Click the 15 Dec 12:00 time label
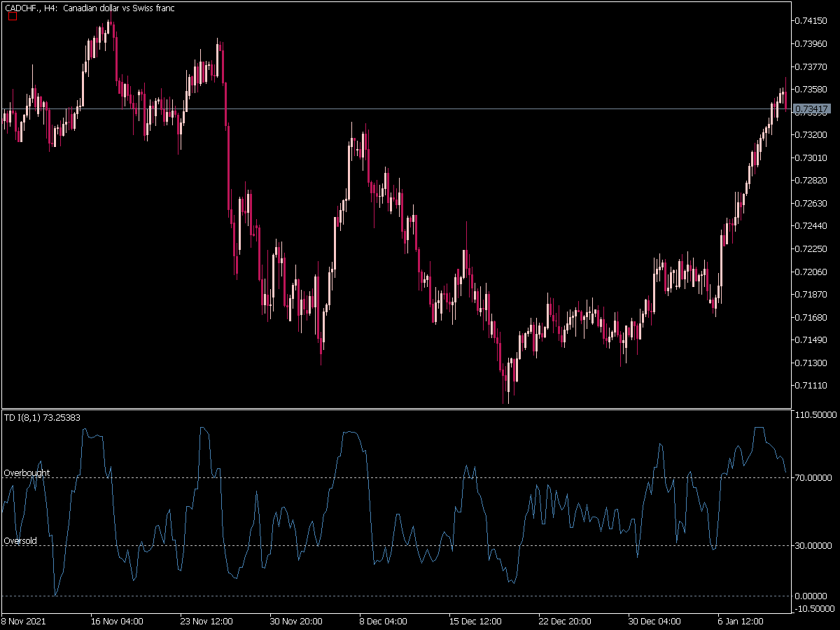Image resolution: width=840 pixels, height=630 pixels. pyautogui.click(x=475, y=621)
